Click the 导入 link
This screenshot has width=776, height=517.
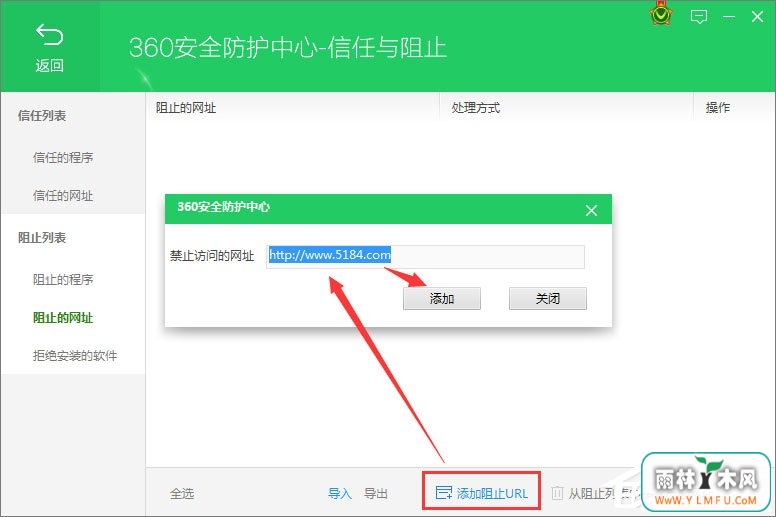click(340, 493)
